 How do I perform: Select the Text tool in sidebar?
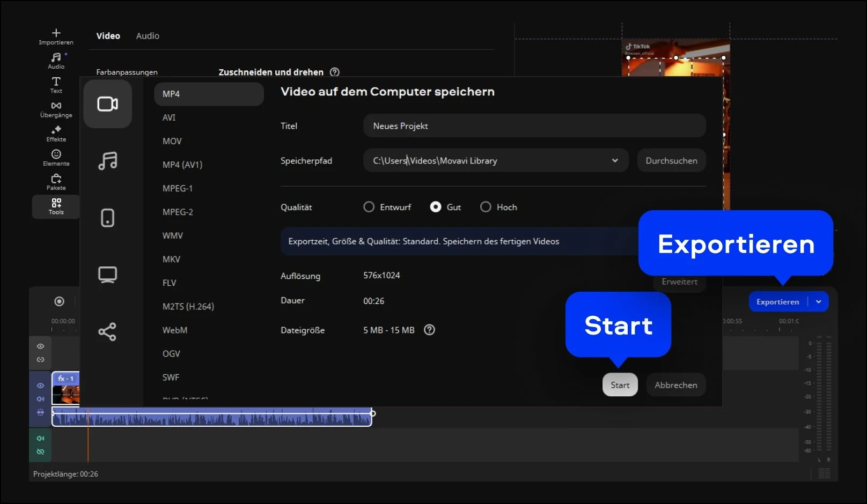(x=56, y=85)
